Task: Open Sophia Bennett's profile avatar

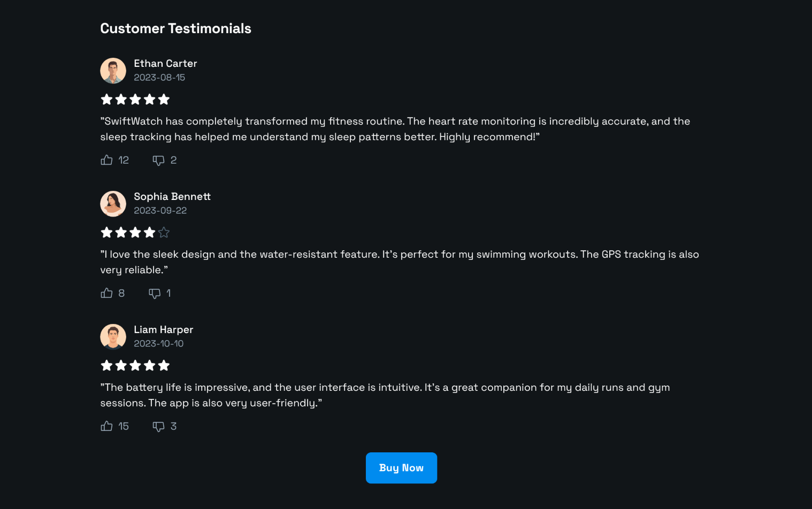Action: point(113,204)
